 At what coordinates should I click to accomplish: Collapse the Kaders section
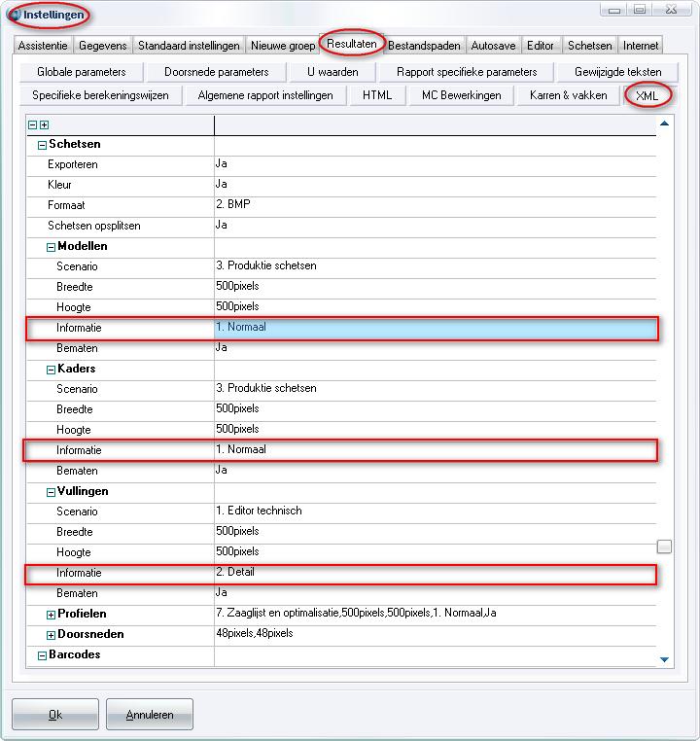[x=51, y=370]
